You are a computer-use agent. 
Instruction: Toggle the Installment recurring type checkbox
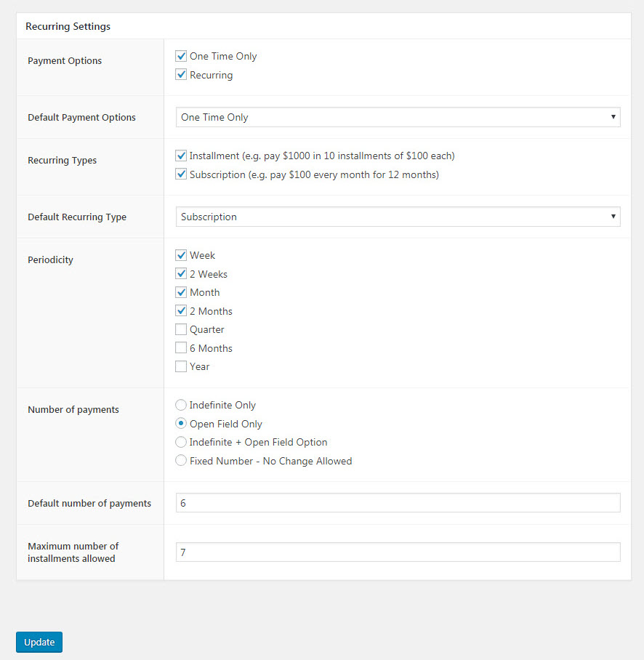point(181,156)
